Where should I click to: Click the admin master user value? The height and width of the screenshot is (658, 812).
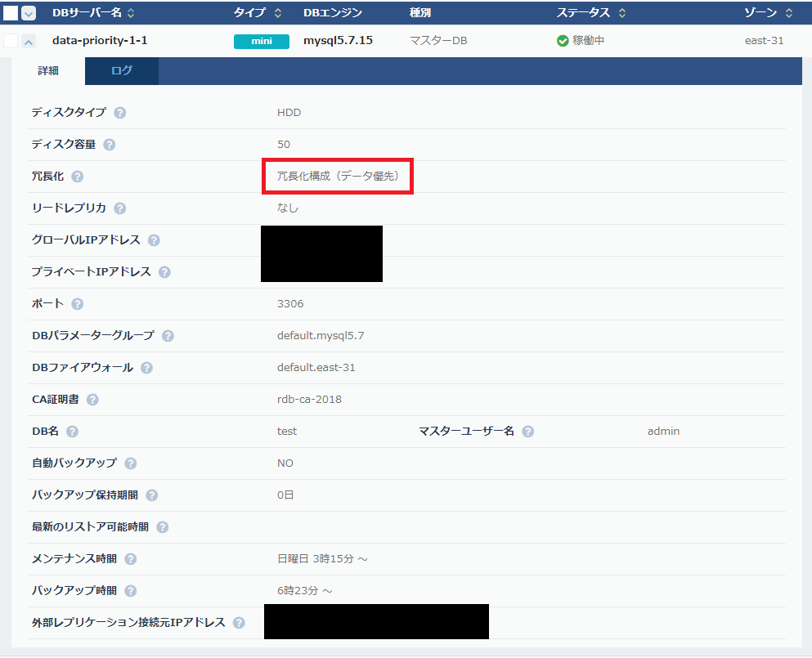click(663, 432)
